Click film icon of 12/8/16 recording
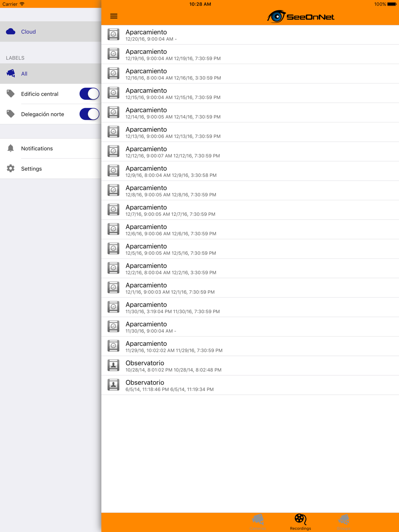 pyautogui.click(x=113, y=190)
